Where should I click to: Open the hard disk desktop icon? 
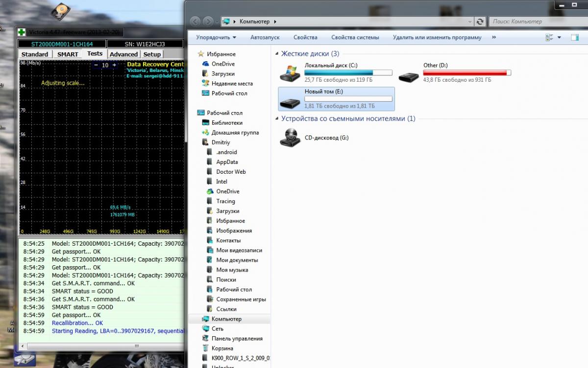(61, 11)
